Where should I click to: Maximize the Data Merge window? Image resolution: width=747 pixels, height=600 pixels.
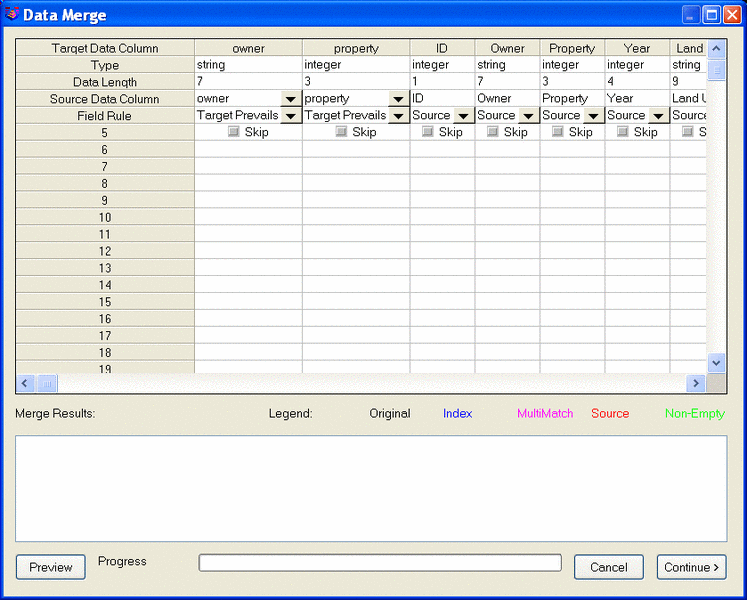712,15
